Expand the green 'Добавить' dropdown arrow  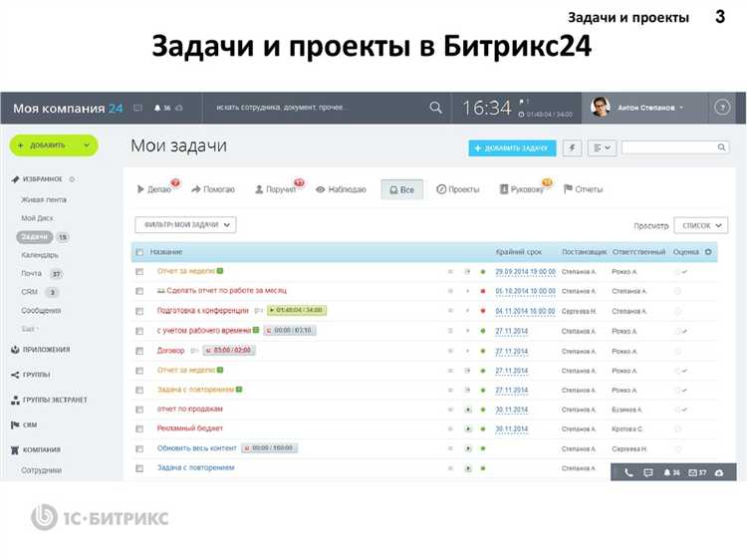pyautogui.click(x=87, y=145)
